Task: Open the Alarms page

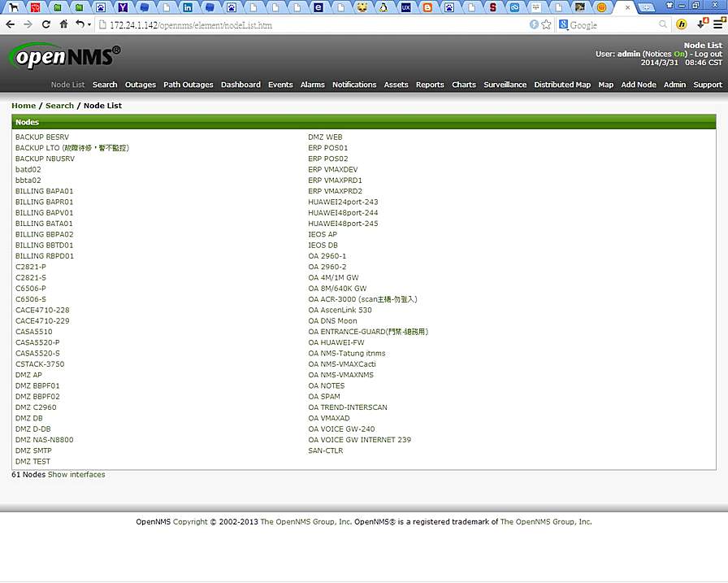Action: 313,85
